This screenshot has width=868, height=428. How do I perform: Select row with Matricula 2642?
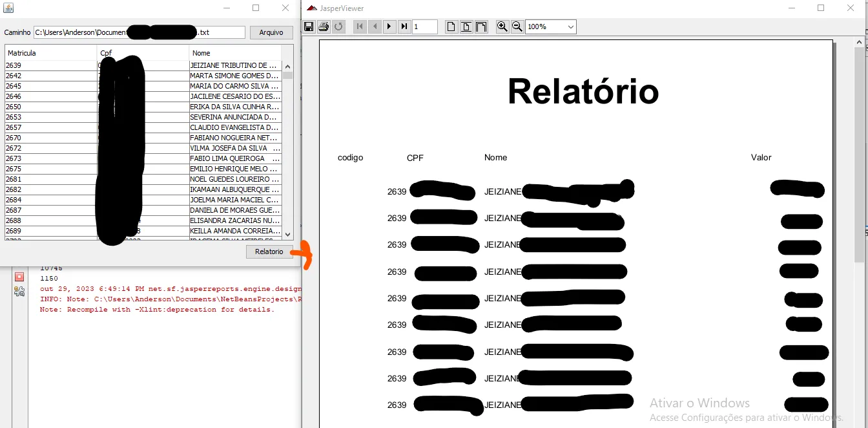[143, 76]
